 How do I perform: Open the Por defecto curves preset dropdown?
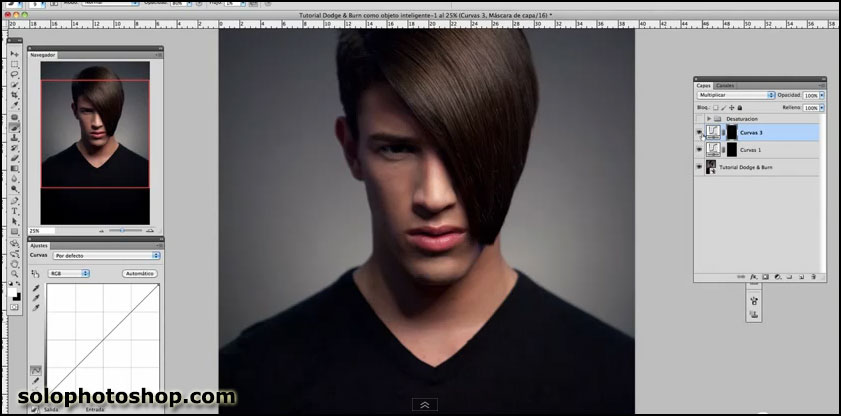[x=107, y=256]
